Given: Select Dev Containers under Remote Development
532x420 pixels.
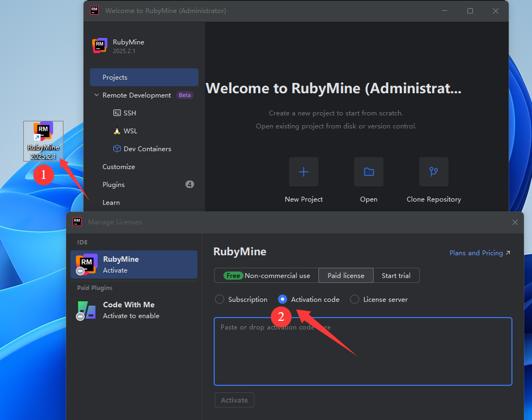Looking at the screenshot, I should point(148,149).
